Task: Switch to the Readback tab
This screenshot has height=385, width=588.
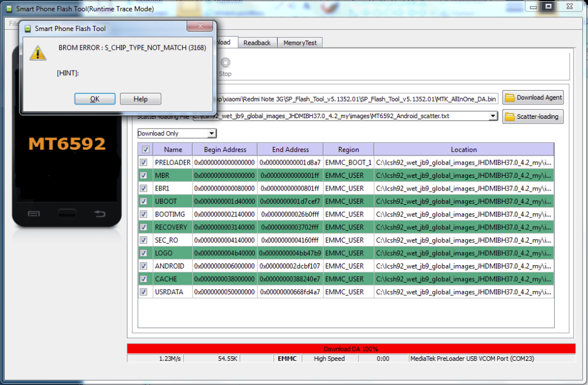Action: pyautogui.click(x=257, y=43)
